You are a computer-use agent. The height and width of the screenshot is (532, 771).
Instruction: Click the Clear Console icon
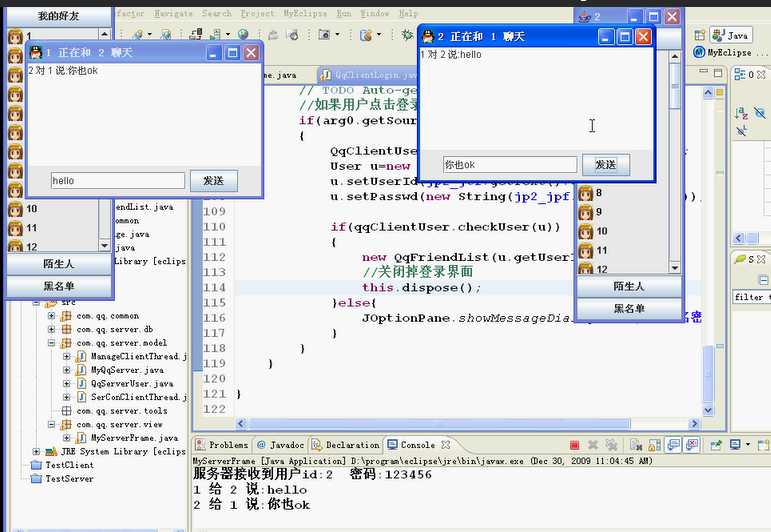coord(636,445)
